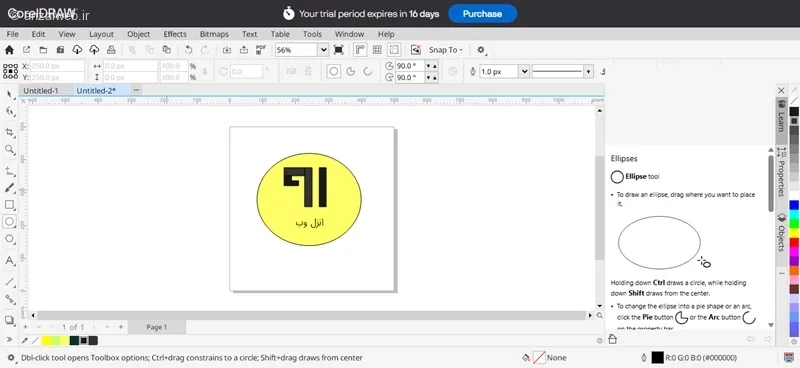Click the Save disk icon

point(60,50)
